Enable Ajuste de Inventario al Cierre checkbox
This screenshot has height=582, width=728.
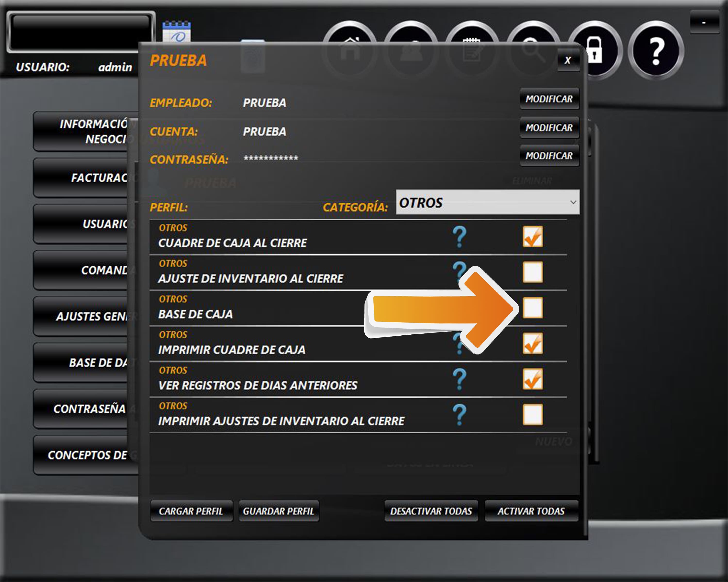click(x=532, y=272)
